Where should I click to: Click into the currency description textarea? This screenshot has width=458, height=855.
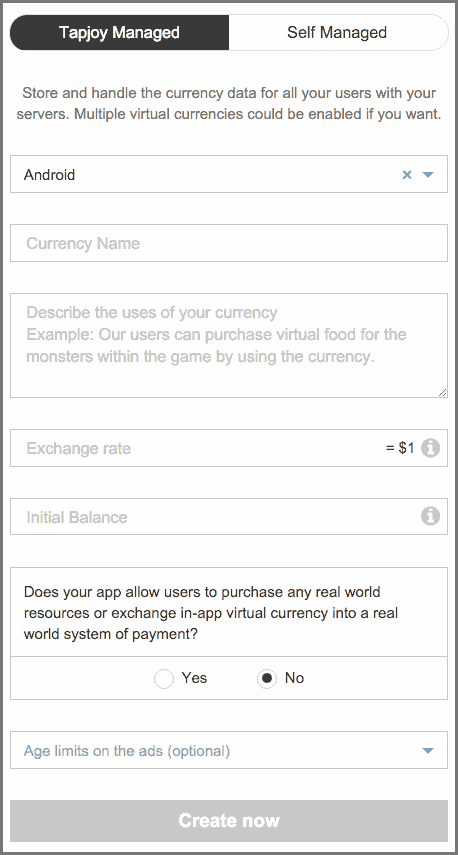[x=229, y=345]
